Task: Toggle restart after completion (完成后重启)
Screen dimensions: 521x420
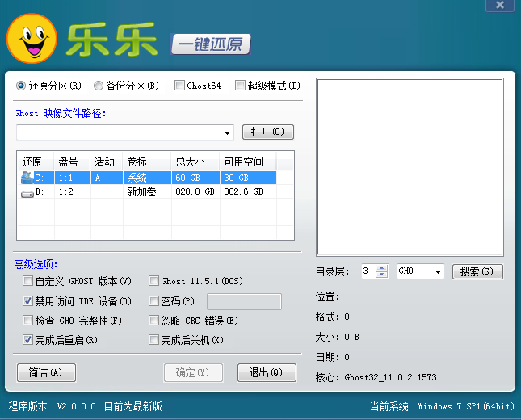Action: [x=28, y=340]
